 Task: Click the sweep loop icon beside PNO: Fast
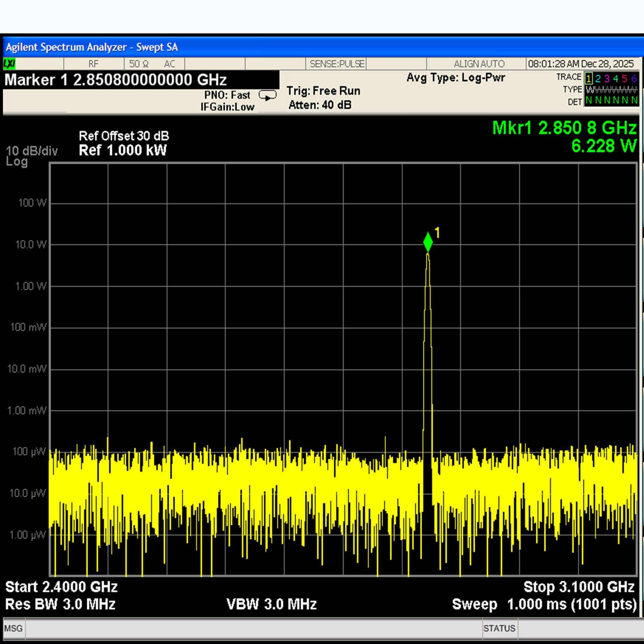pyautogui.click(x=267, y=95)
